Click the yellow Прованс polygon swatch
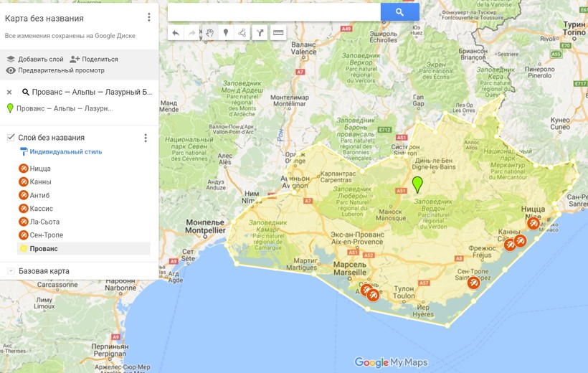588x373 pixels. pyautogui.click(x=24, y=249)
